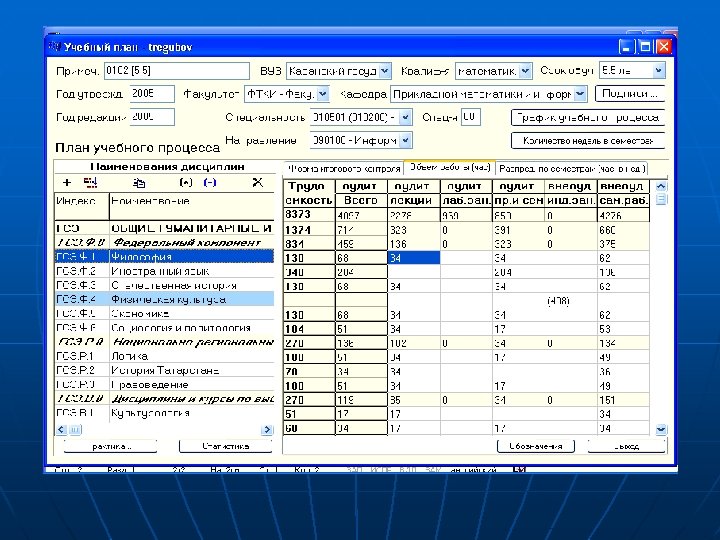Click the X delete discipline icon
The width and height of the screenshot is (720, 540).
point(257,183)
